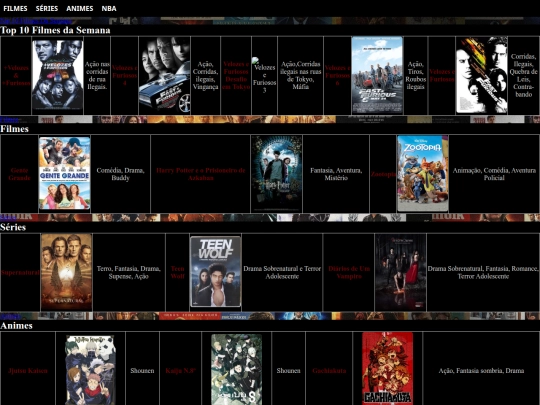Open the +Velozes +Furiosos poster
540x405 pixels.
(58, 76)
